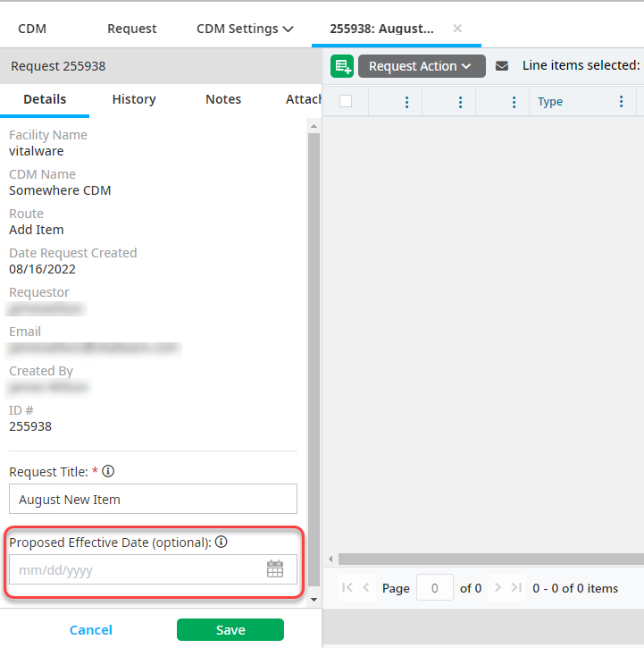Open the calendar date picker icon
This screenshot has width=644, height=648.
pyautogui.click(x=275, y=569)
